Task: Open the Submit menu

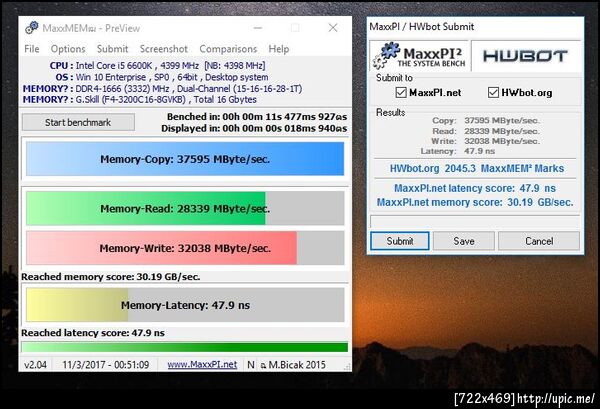Action: pos(112,49)
